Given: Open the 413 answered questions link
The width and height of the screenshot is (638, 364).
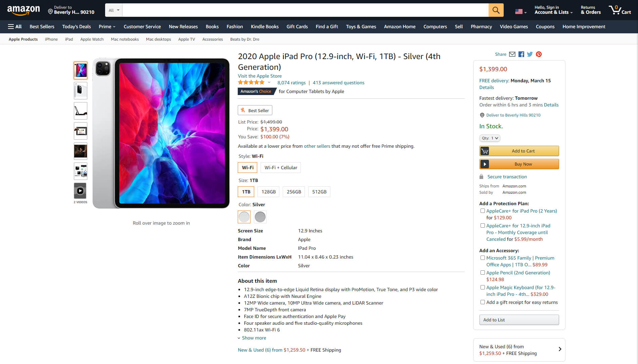Looking at the screenshot, I should 338,83.
